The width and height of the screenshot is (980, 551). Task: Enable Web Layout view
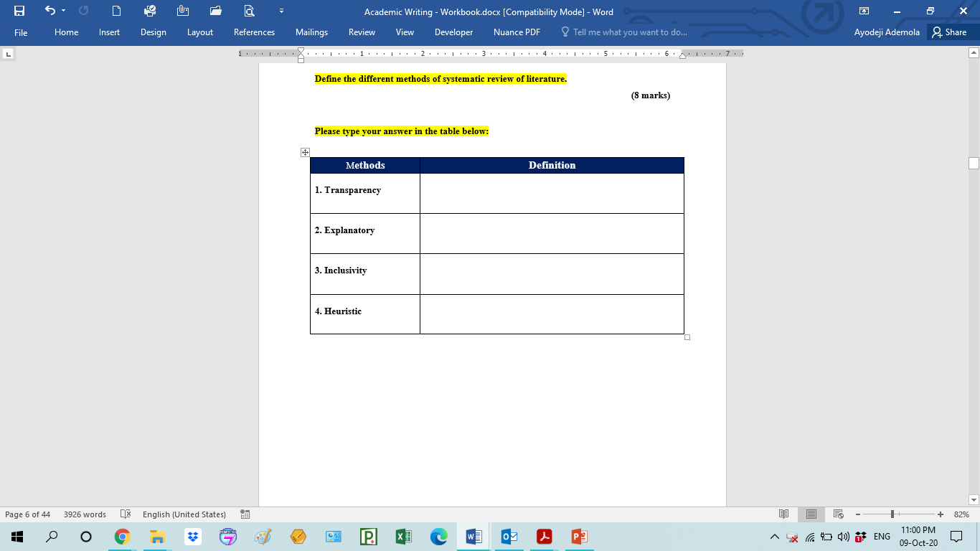pos(838,514)
